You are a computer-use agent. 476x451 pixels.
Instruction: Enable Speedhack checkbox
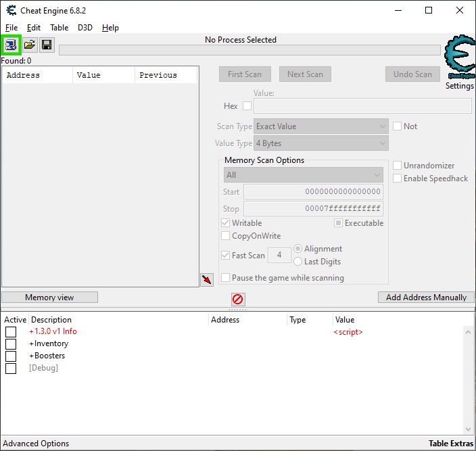click(397, 178)
